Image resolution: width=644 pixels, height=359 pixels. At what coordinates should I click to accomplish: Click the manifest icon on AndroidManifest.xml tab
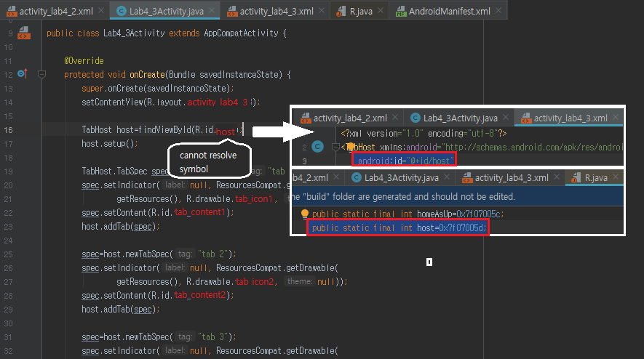coord(401,12)
